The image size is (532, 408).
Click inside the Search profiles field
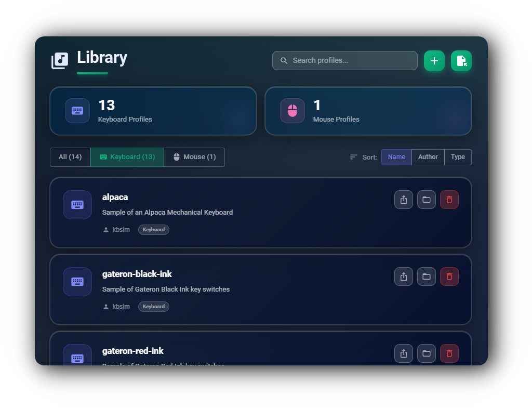[344, 60]
